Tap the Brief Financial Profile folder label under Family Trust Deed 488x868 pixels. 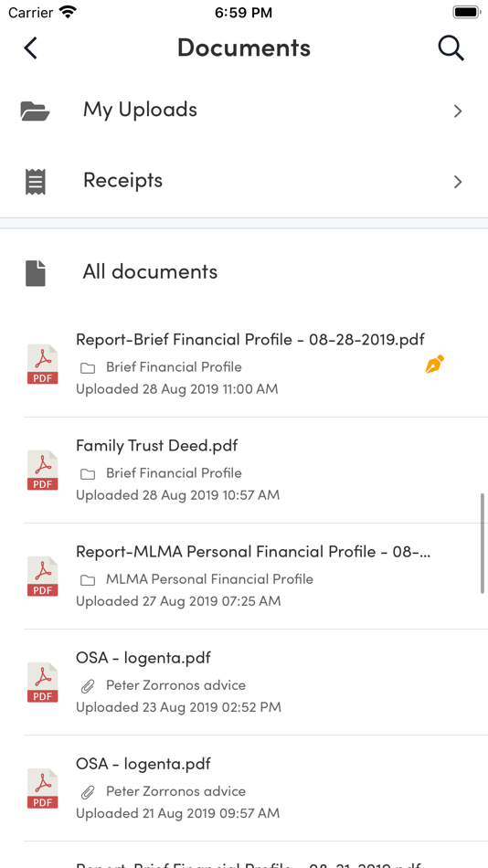(174, 473)
